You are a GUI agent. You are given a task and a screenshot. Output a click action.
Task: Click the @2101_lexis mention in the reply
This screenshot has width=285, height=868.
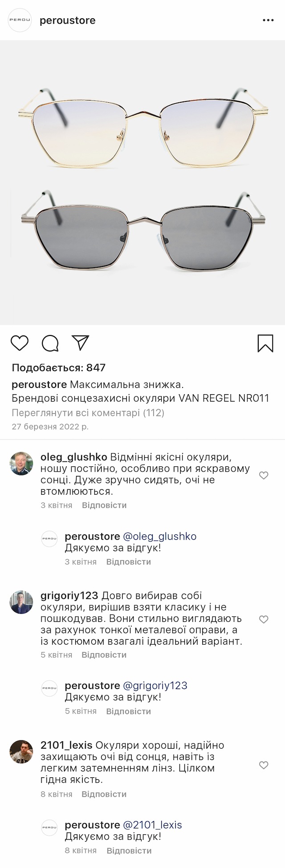coord(152,825)
